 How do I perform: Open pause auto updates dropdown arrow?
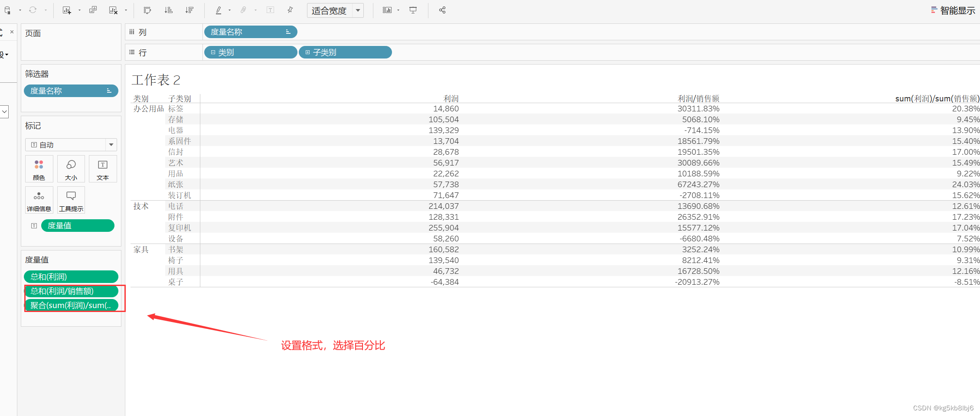coord(20,10)
